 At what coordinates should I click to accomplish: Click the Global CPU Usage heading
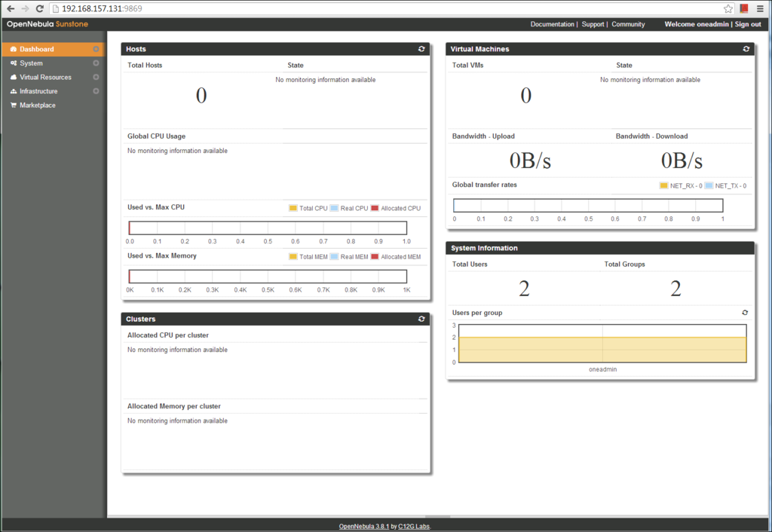point(157,136)
